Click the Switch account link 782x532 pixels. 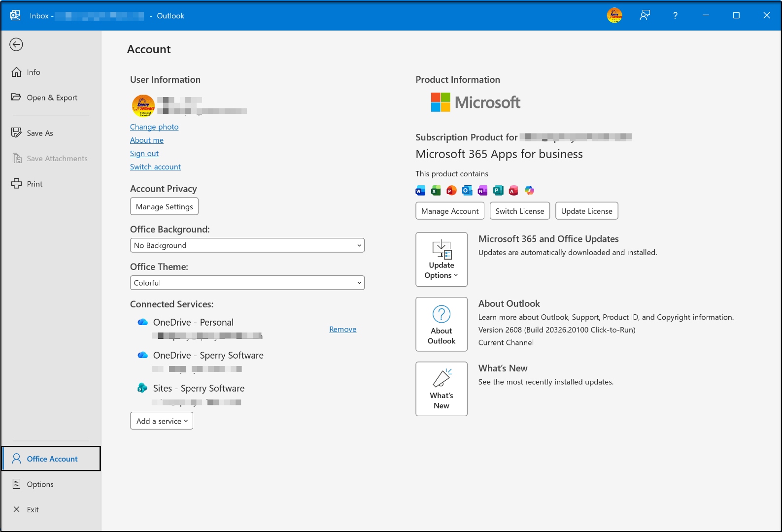155,166
